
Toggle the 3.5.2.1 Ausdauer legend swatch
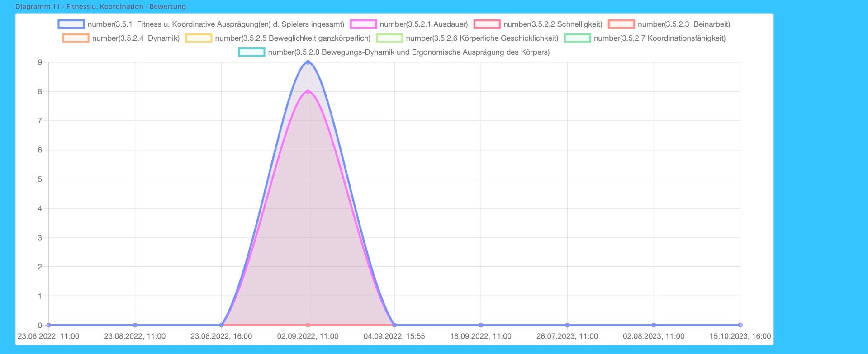pyautogui.click(x=363, y=24)
